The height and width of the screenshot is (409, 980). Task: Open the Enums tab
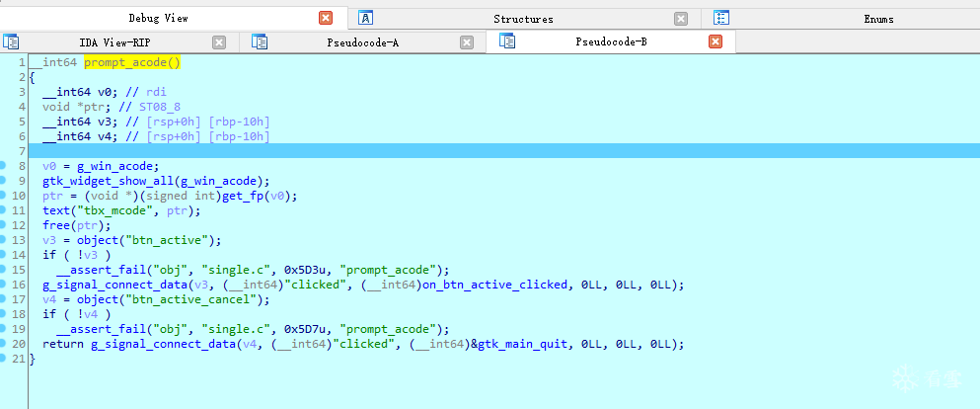tap(878, 19)
